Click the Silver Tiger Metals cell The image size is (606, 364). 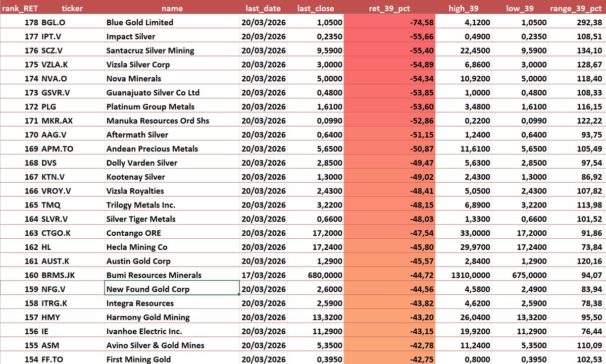(x=172, y=219)
